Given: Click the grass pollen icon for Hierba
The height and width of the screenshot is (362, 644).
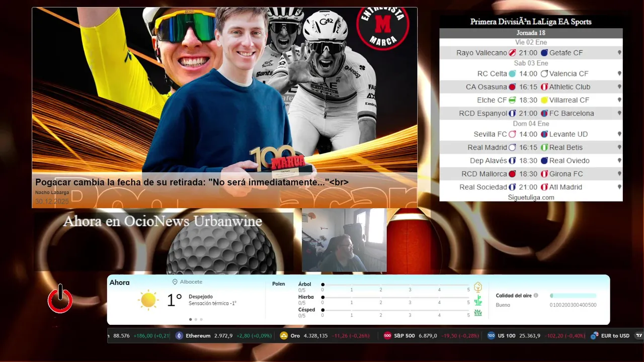Looking at the screenshot, I should click(x=478, y=301).
